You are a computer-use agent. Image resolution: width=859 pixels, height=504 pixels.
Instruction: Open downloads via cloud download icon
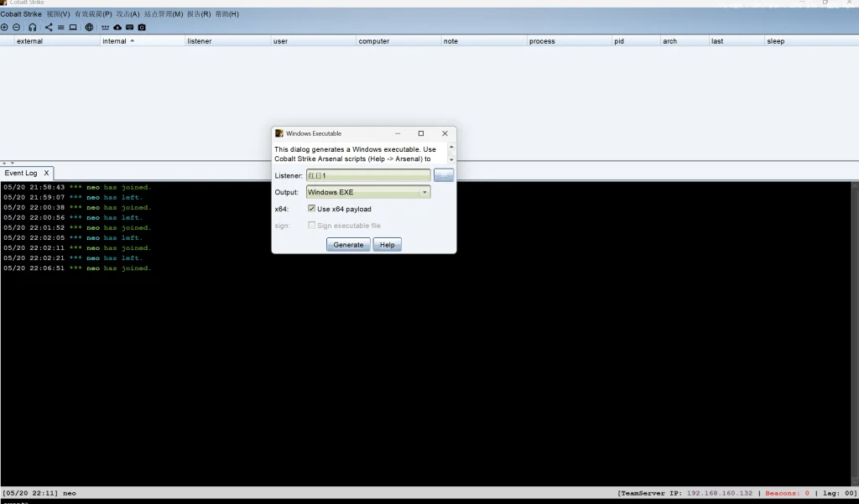[x=117, y=28]
